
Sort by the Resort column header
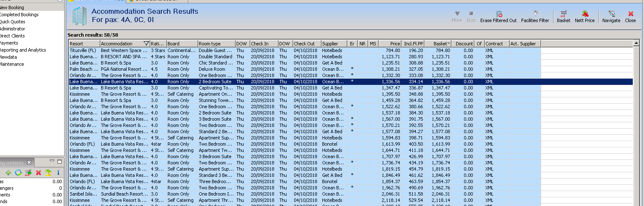[84, 44]
